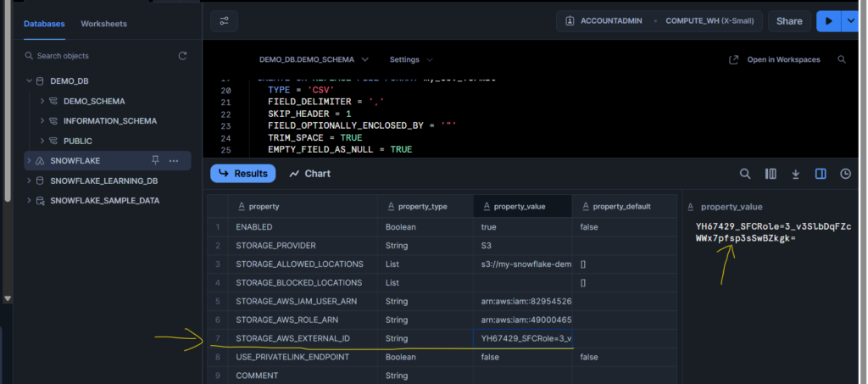Click the property column header
The width and height of the screenshot is (868, 384).
[303, 206]
